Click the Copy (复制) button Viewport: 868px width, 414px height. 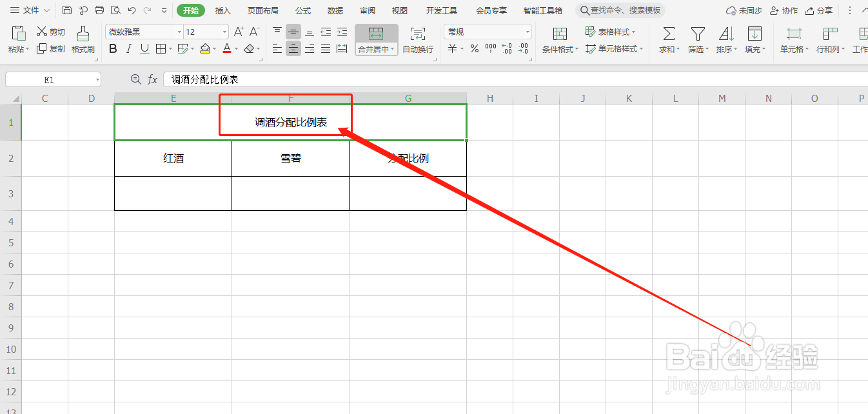(x=50, y=48)
